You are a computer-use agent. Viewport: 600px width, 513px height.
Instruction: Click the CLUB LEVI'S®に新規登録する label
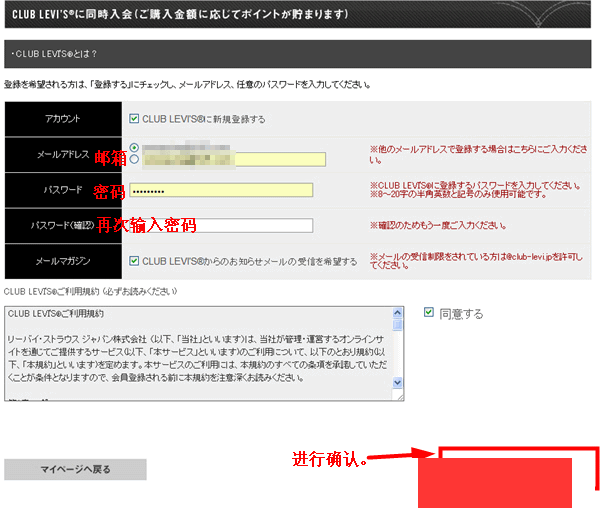click(x=204, y=119)
